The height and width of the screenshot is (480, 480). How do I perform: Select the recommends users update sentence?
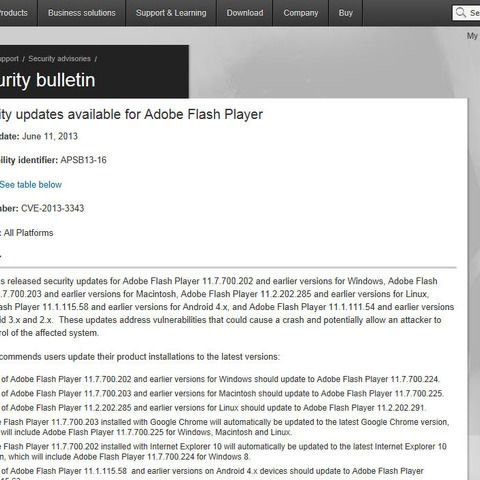coord(140,357)
